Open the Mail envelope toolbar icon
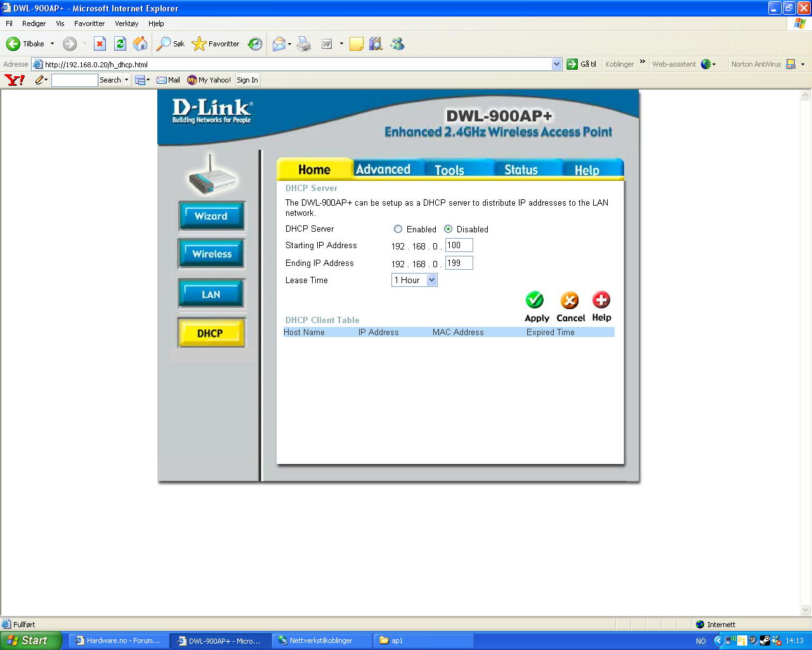Image resolution: width=812 pixels, height=650 pixels. [278, 44]
